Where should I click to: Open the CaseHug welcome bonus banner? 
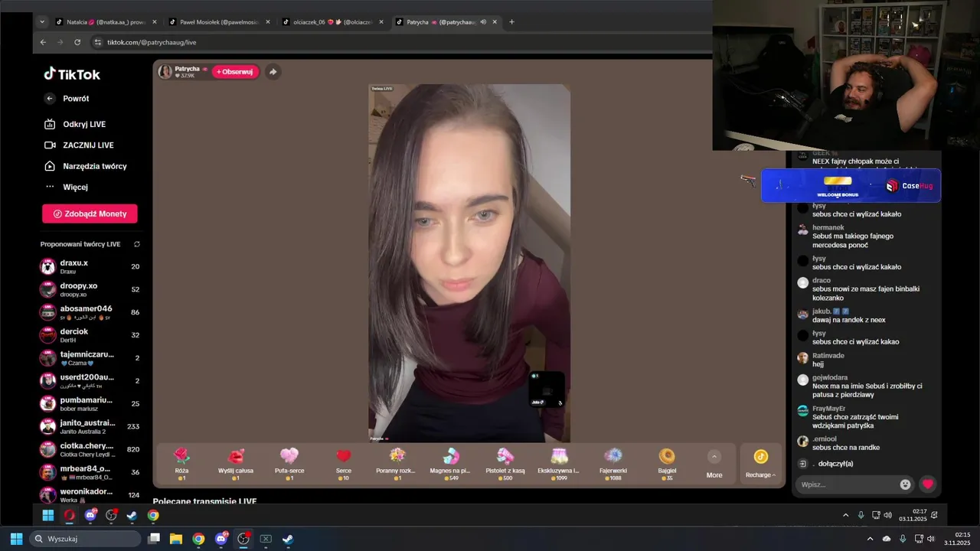(851, 186)
